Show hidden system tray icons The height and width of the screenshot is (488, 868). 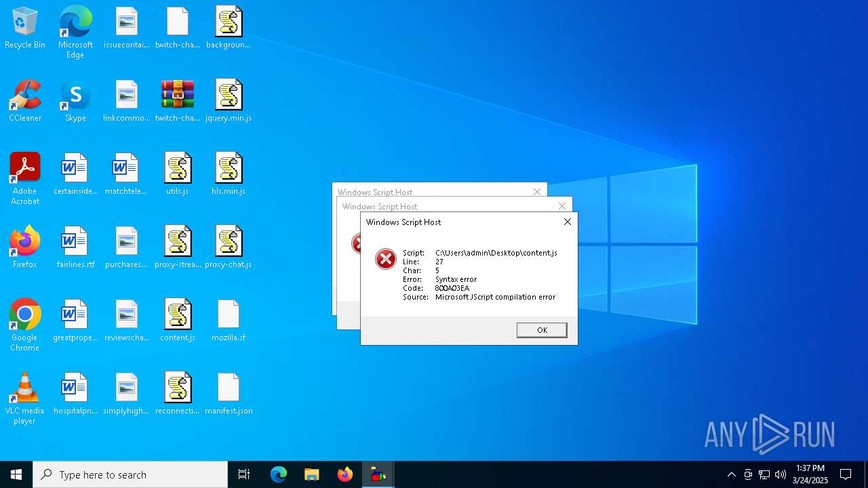731,474
